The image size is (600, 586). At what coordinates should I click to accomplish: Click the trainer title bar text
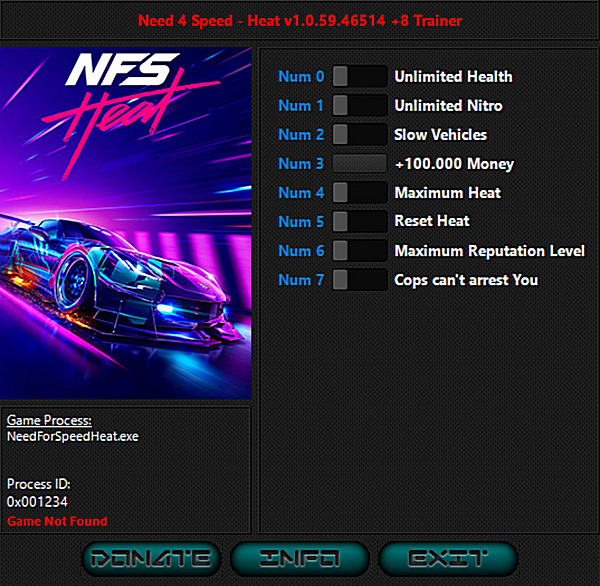click(299, 20)
